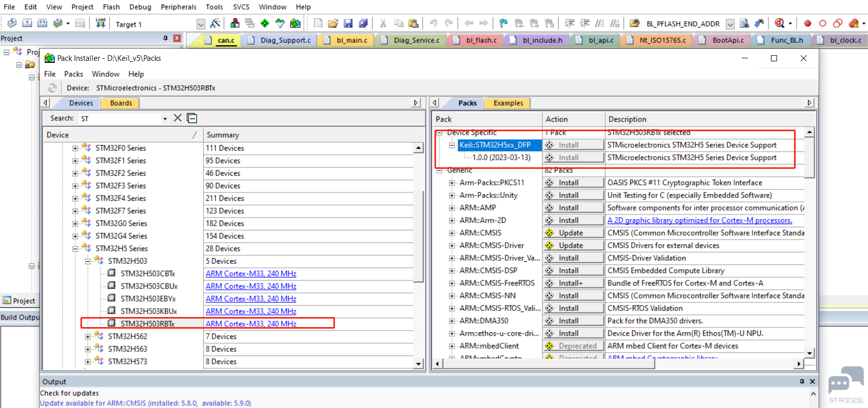Click the Translate icon in Keil toolbar

click(x=12, y=23)
